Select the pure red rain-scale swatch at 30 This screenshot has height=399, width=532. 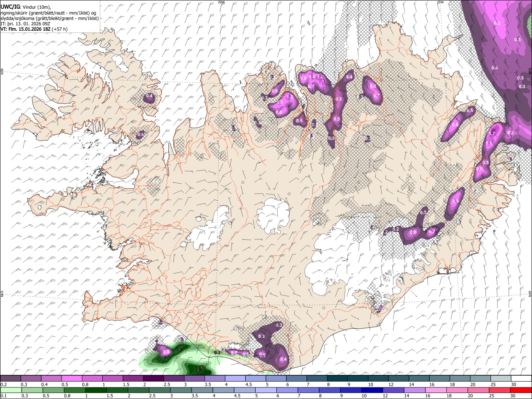(x=521, y=390)
